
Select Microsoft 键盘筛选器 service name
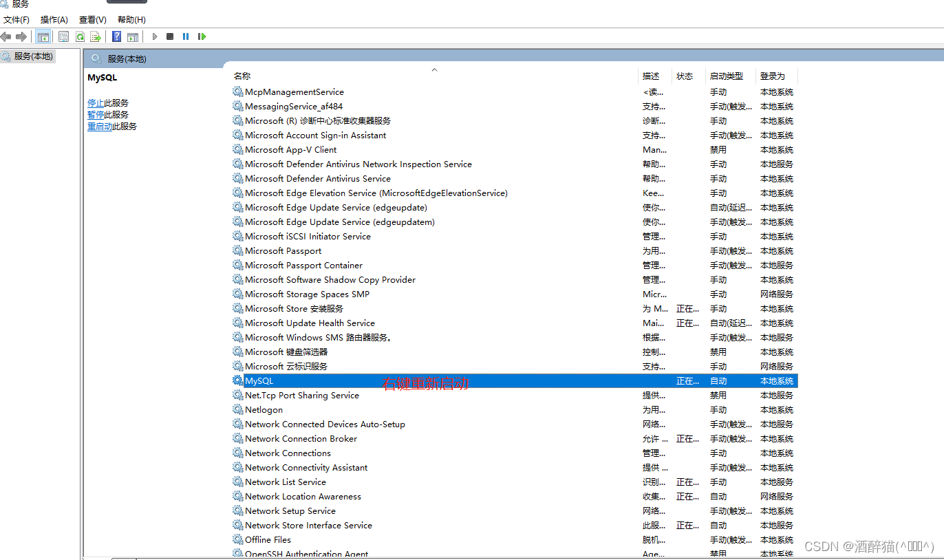286,352
